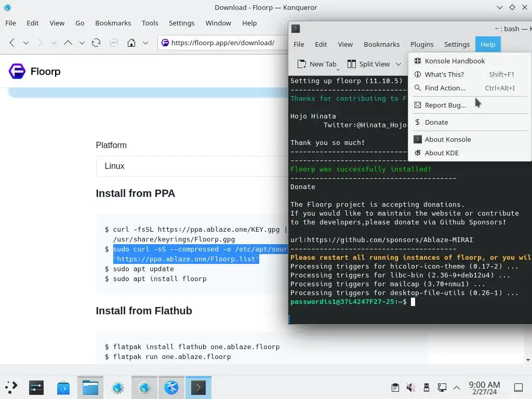This screenshot has width=532, height=399.
Task: Click the 'flatpak install flathub one.ablaze.floorp' line
Action: click(196, 347)
